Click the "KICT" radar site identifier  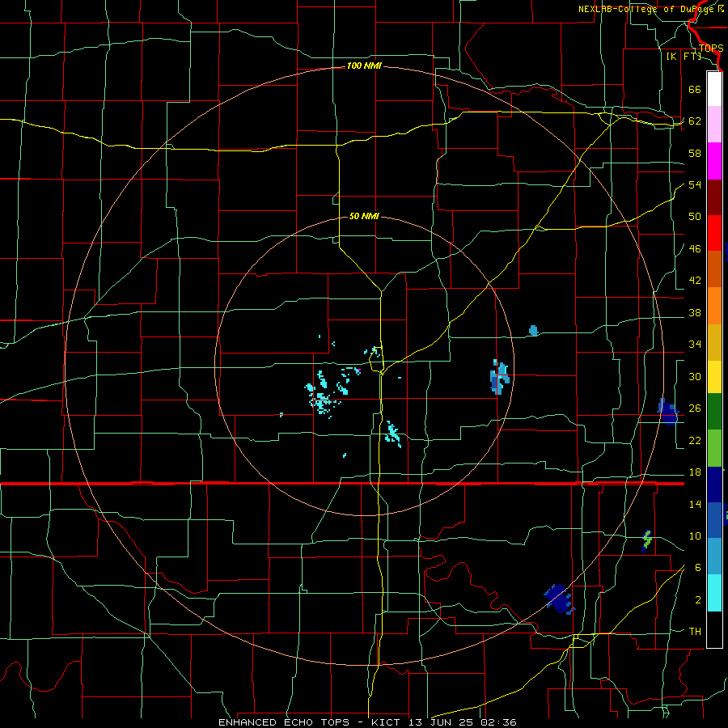click(x=388, y=722)
